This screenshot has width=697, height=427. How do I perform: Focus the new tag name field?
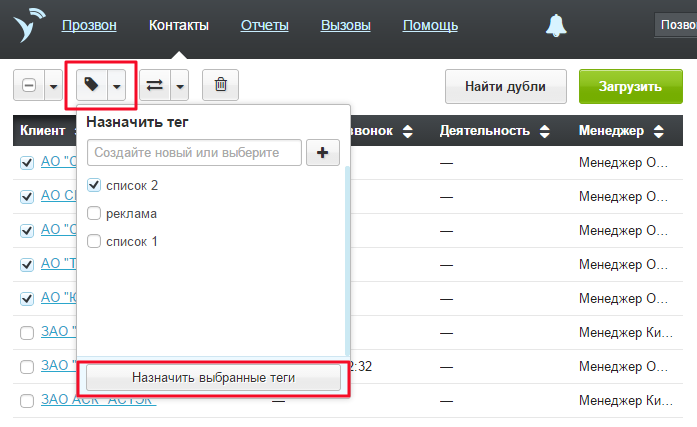tap(195, 152)
